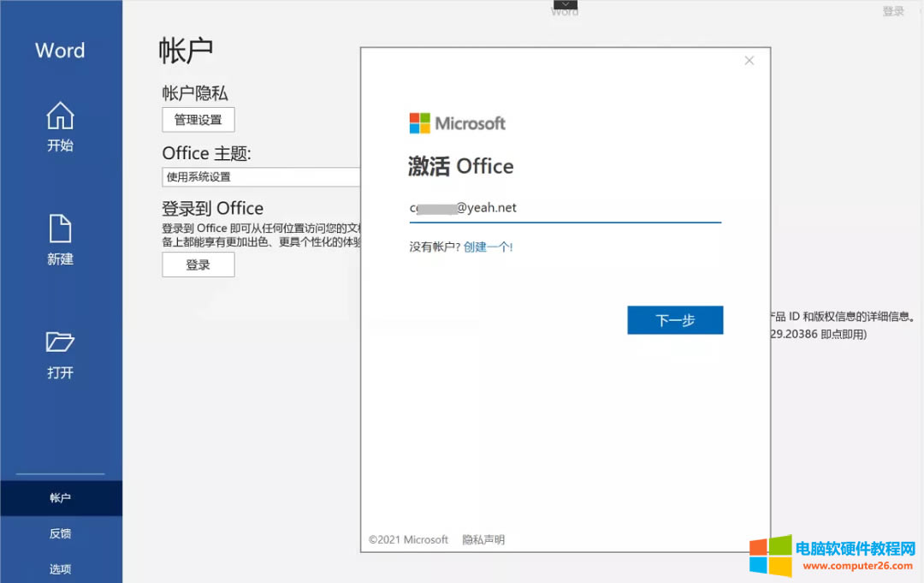The width and height of the screenshot is (924, 583).
Task: Open the 选项 sidebar item
Action: [x=60, y=568]
